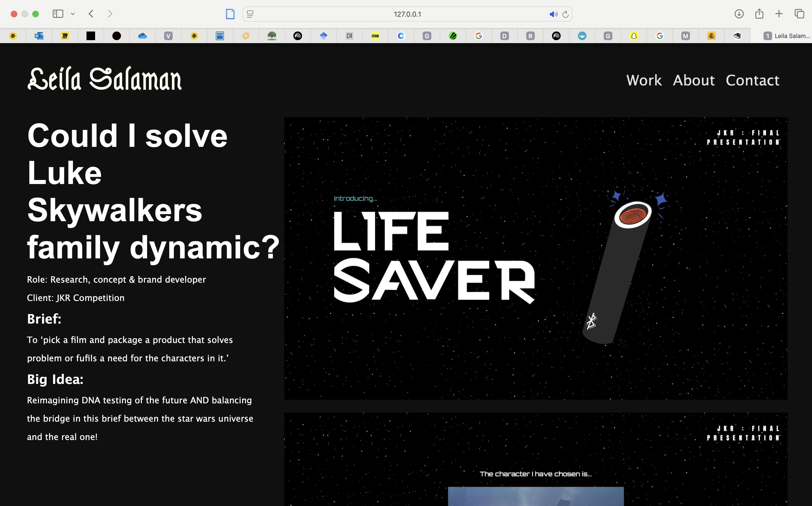Viewport: 812px width, 506px height.
Task: Select the blue whale favicon tab
Action: tap(582, 36)
